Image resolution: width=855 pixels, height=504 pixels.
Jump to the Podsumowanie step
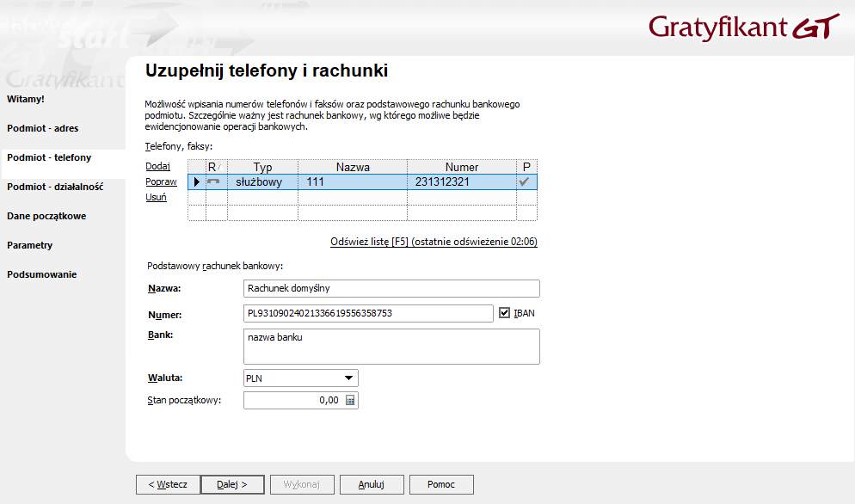click(x=41, y=274)
